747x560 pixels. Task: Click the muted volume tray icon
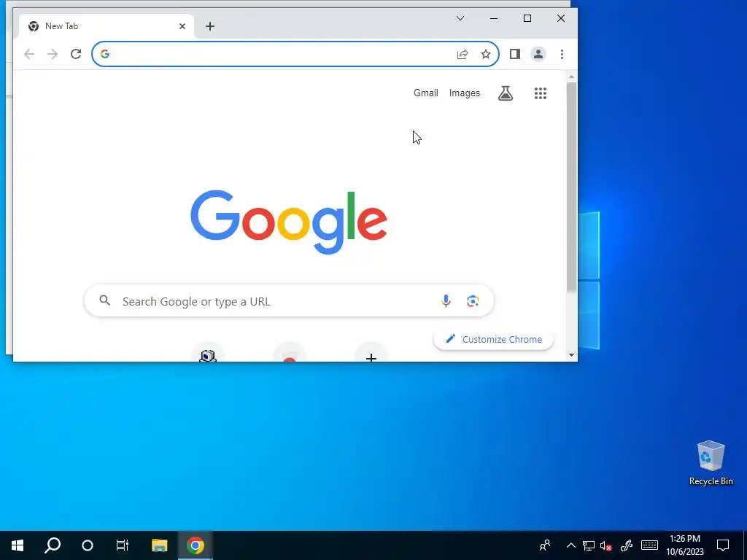[x=606, y=545]
